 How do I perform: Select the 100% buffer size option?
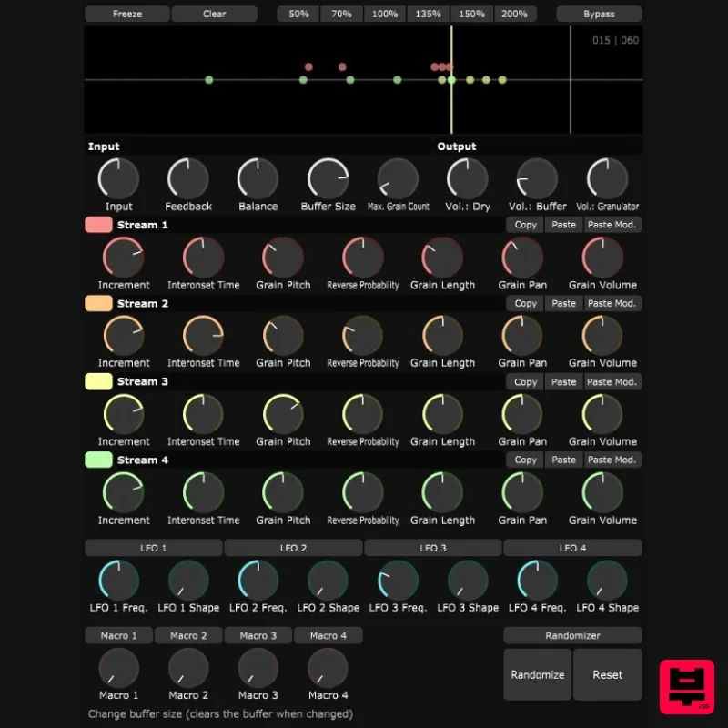tap(384, 14)
